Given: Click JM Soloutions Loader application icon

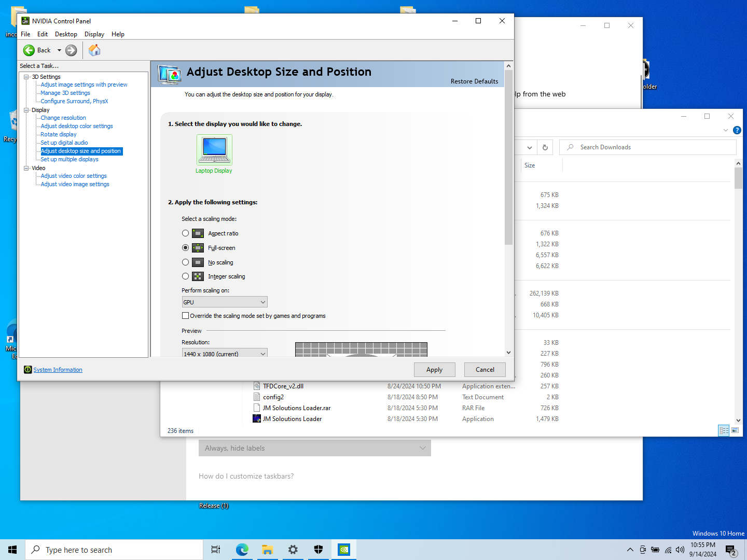Looking at the screenshot, I should click(x=257, y=418).
